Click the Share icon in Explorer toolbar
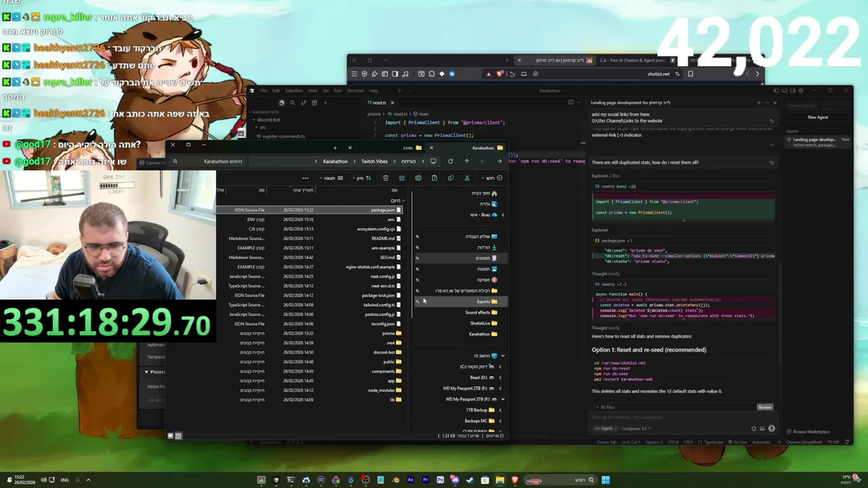This screenshot has width=868, height=488. (402, 178)
